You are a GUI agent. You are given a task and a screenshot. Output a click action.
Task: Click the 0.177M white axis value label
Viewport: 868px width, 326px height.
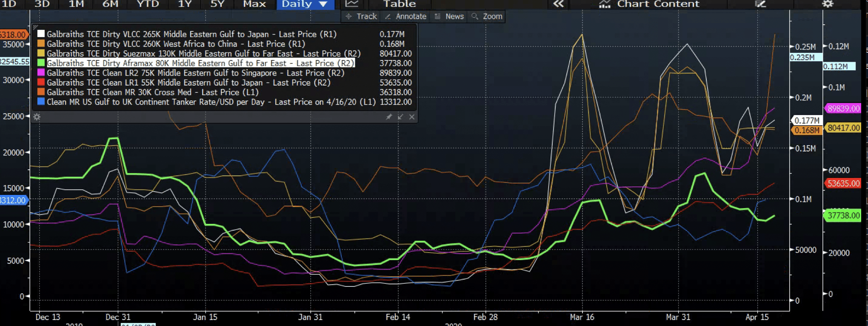tap(806, 120)
